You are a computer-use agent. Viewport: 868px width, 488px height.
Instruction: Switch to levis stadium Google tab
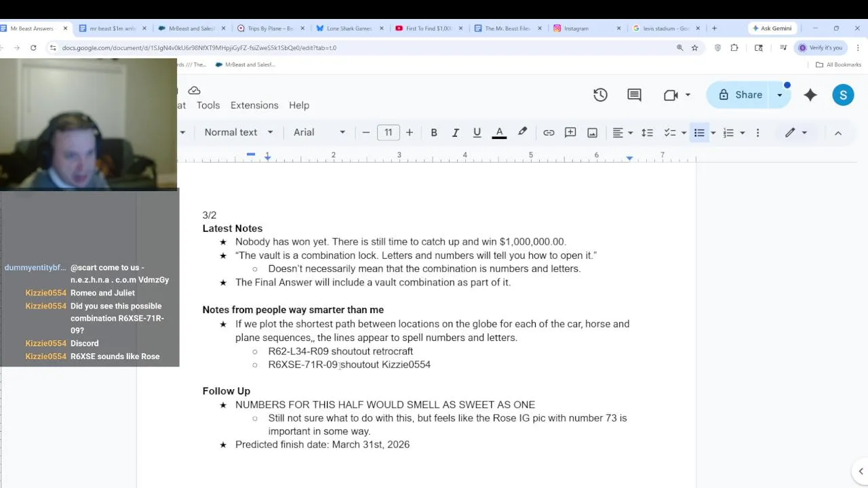(667, 28)
